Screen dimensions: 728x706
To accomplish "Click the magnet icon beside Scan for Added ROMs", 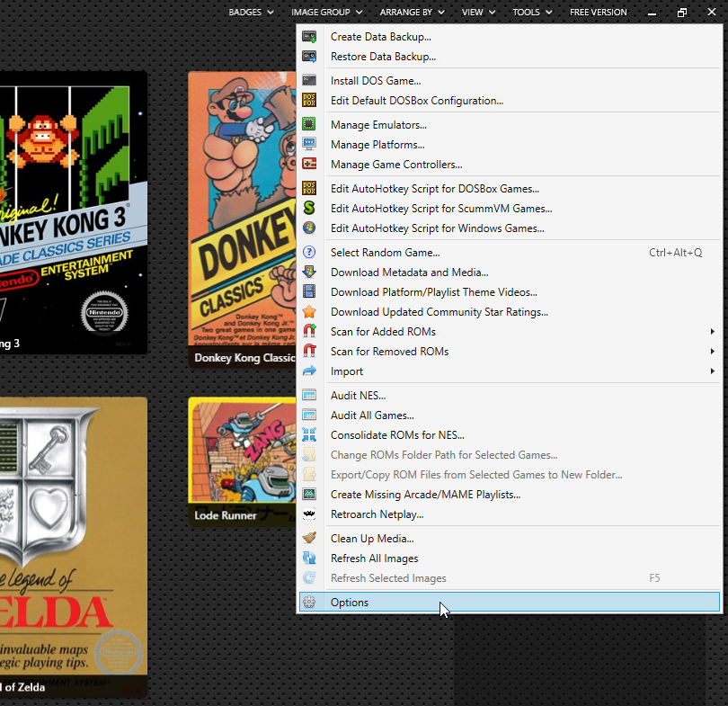I will (x=309, y=331).
